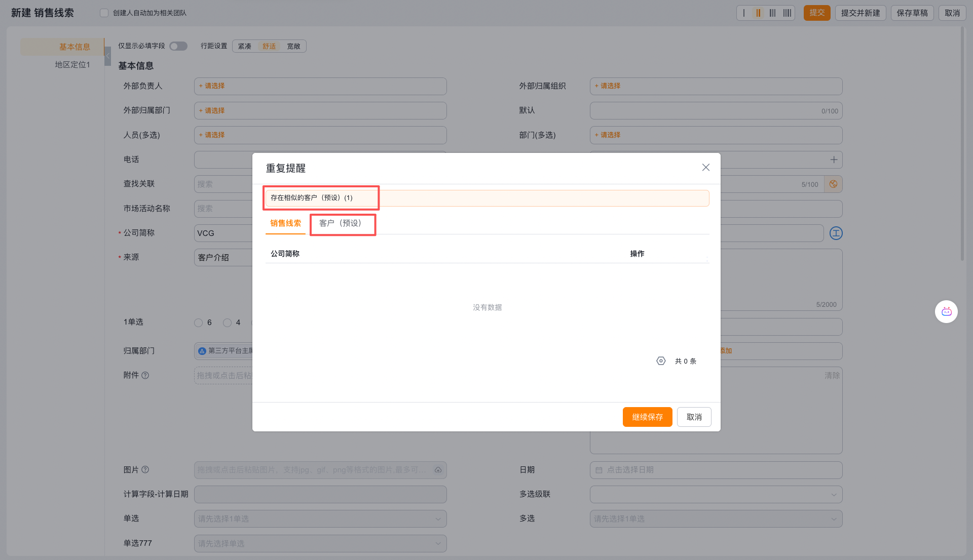The height and width of the screenshot is (560, 973).
Task: Select single-column layout icon
Action: 744,13
